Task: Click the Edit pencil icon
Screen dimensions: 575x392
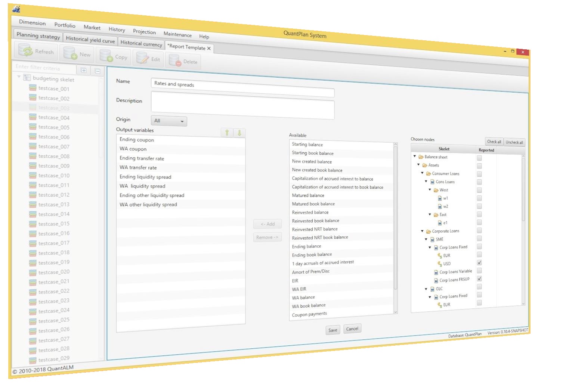Action: pyautogui.click(x=142, y=58)
